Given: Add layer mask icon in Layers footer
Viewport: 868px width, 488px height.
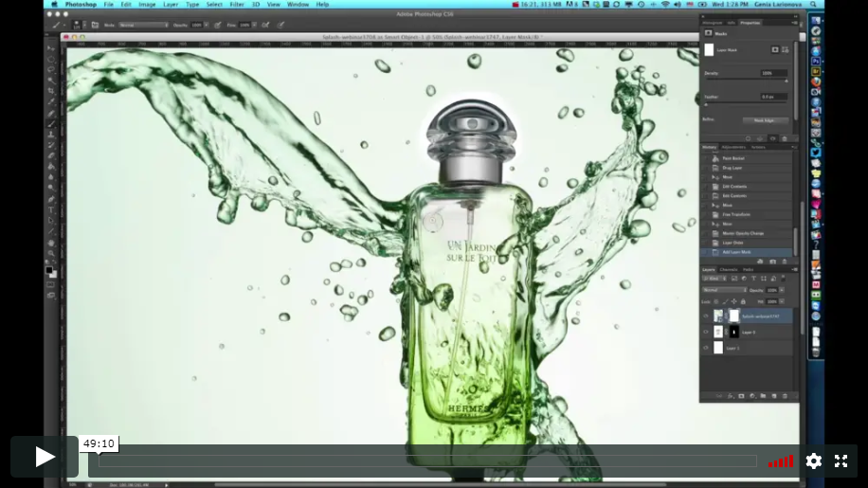Looking at the screenshot, I should coord(741,396).
